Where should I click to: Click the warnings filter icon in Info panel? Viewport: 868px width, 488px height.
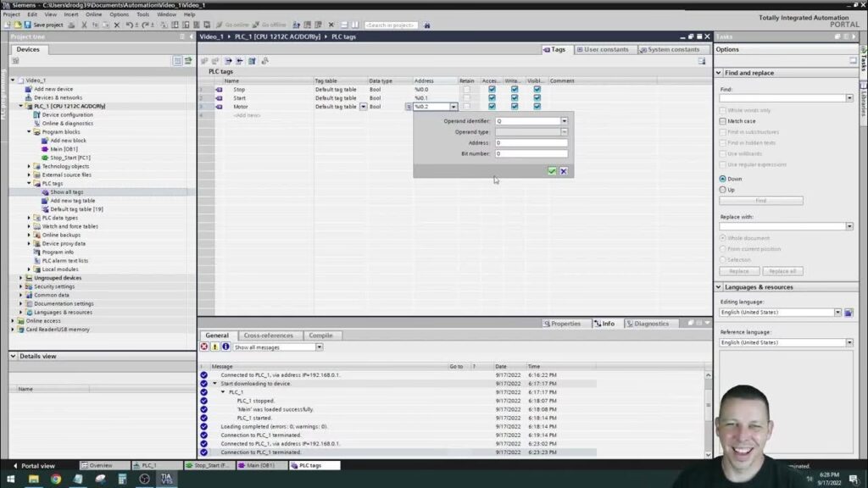click(x=215, y=347)
